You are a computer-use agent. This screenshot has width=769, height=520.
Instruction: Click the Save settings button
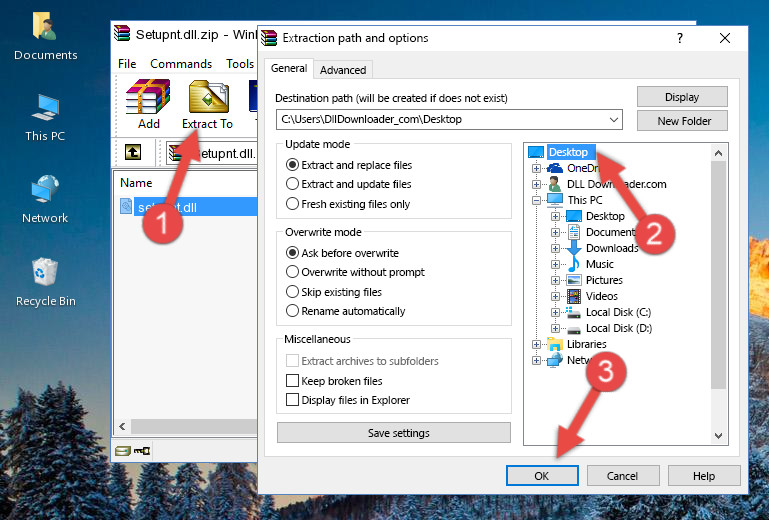[x=394, y=433]
